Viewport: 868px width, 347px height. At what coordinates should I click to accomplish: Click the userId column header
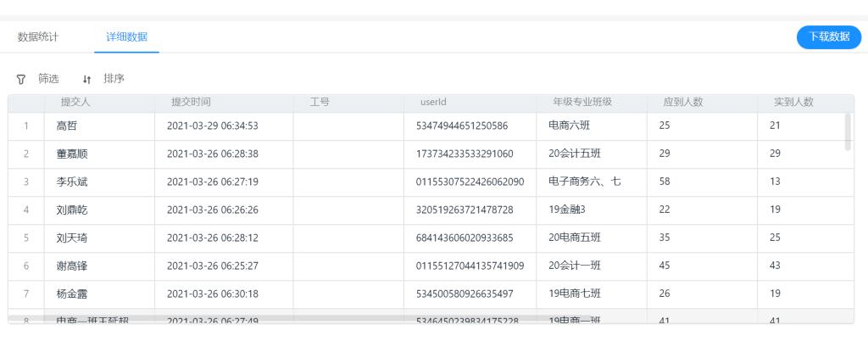tap(433, 102)
